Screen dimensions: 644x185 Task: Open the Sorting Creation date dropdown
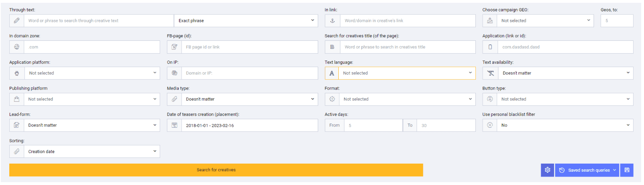click(x=92, y=151)
